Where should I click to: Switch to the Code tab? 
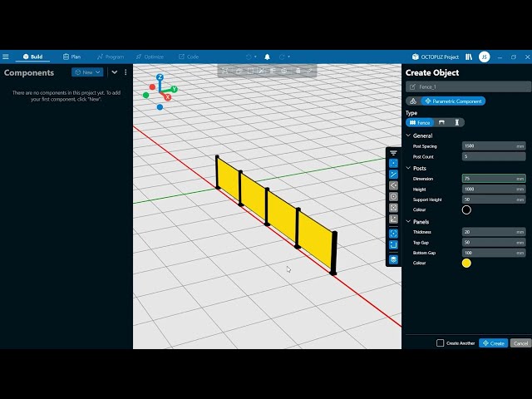pyautogui.click(x=189, y=57)
